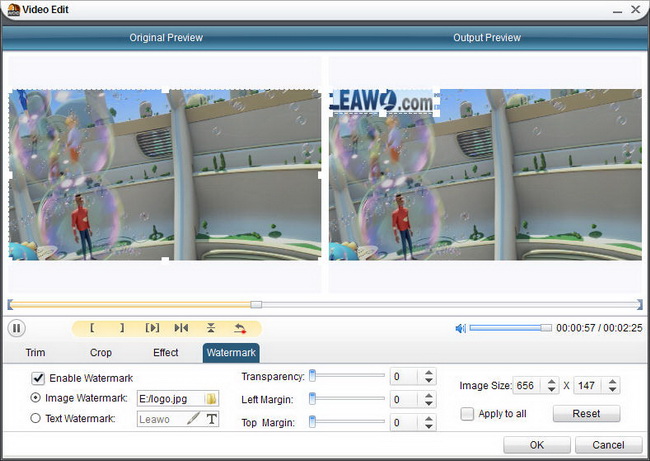Screen dimensions: 650x461
Task: Decrease Transparency value with down arrow
Action: click(429, 381)
